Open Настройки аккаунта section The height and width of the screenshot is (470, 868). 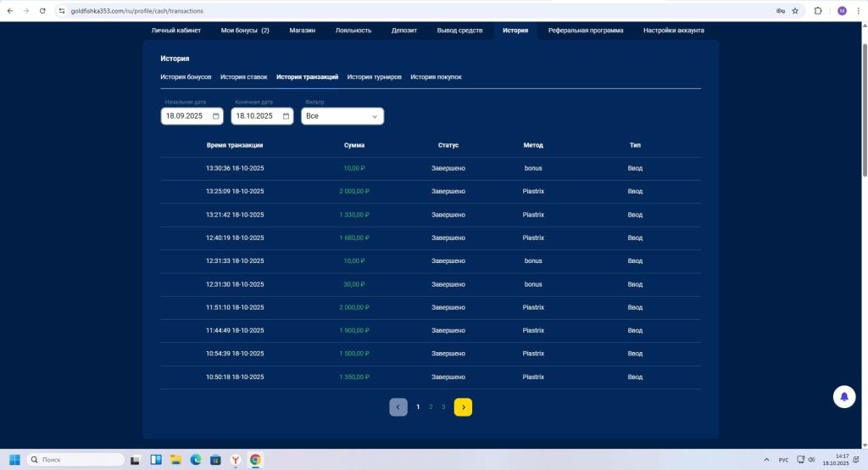point(674,31)
